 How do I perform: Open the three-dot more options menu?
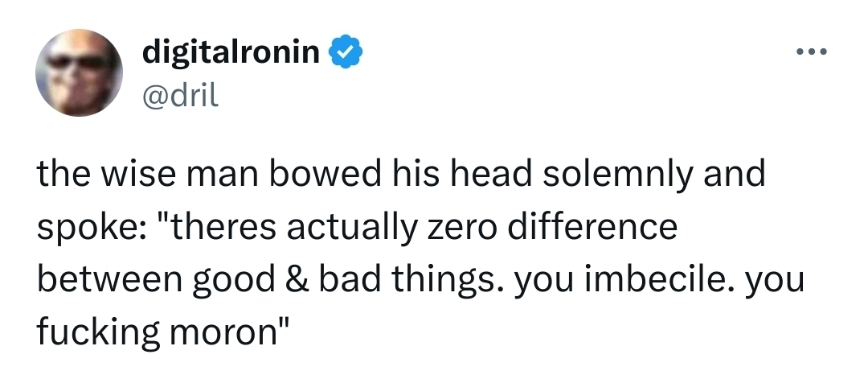coord(809,54)
